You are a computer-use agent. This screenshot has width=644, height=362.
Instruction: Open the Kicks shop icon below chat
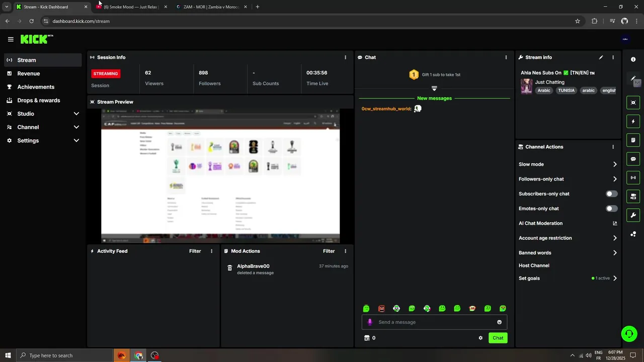[367, 338]
